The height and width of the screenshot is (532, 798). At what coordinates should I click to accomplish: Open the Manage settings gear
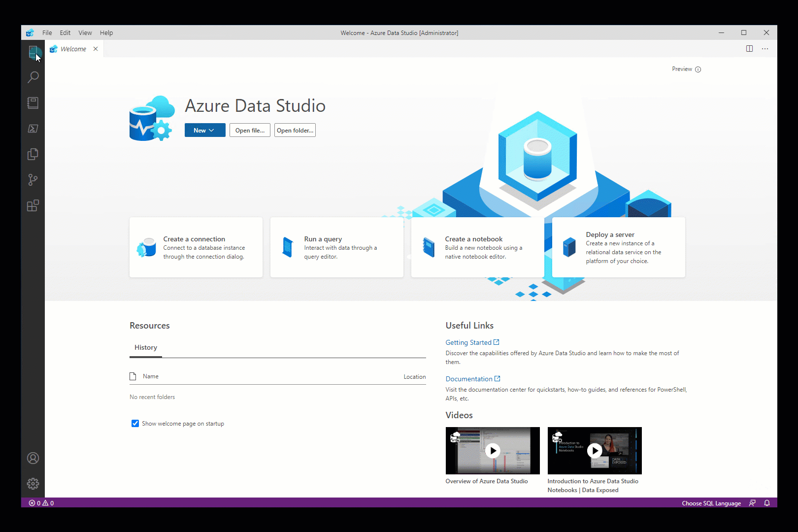[33, 484]
